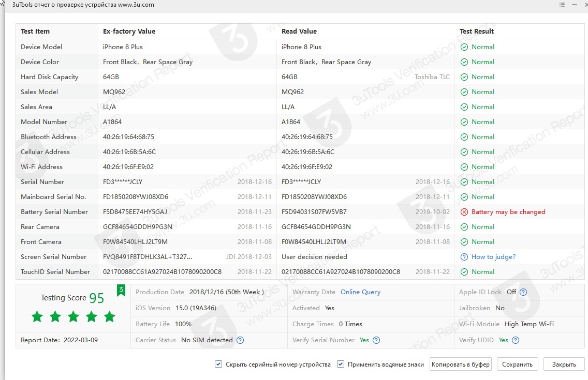588x380 pixels.
Task: Click ex-factory Front Camera serial F0W84540LHLJ2LT9M
Action: click(136, 242)
